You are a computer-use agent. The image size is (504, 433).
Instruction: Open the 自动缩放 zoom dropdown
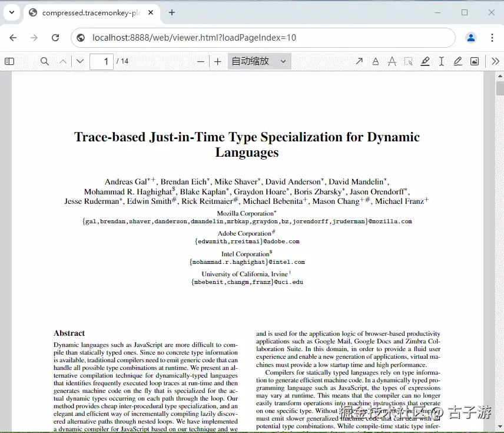pyautogui.click(x=260, y=61)
